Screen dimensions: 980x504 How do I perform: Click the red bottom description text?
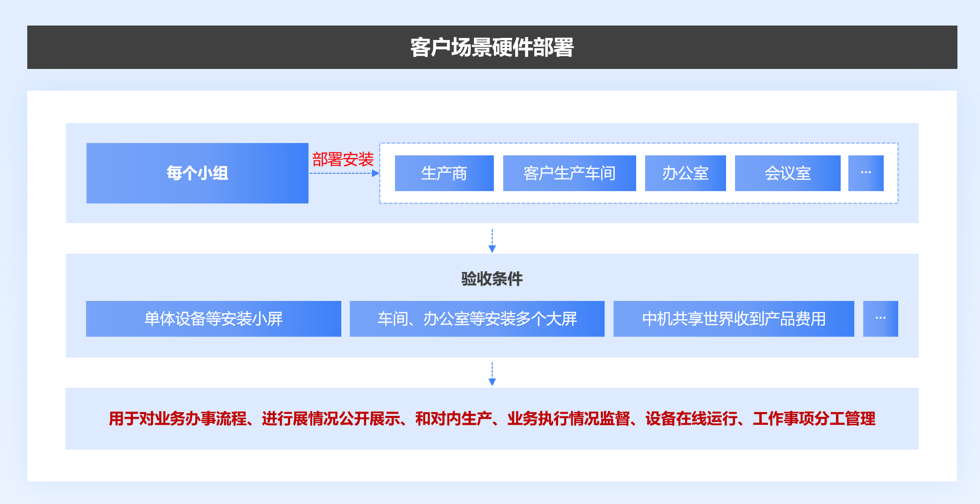click(x=492, y=418)
